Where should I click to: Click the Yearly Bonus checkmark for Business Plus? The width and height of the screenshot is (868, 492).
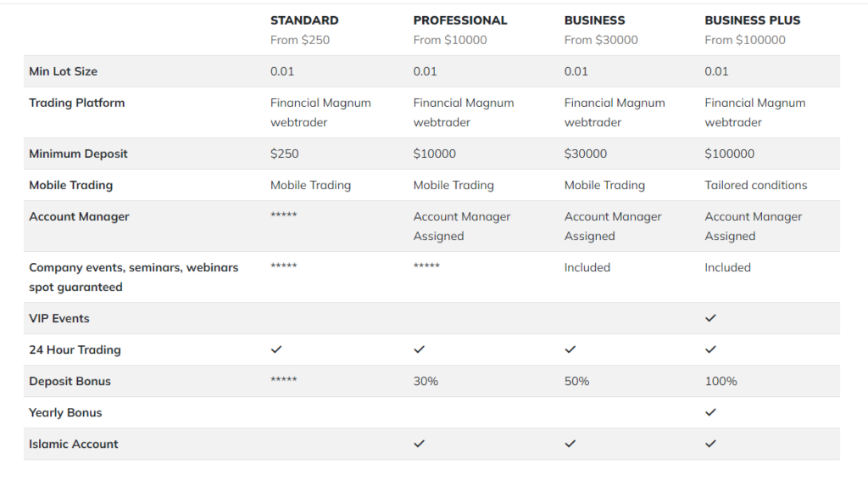coord(710,412)
